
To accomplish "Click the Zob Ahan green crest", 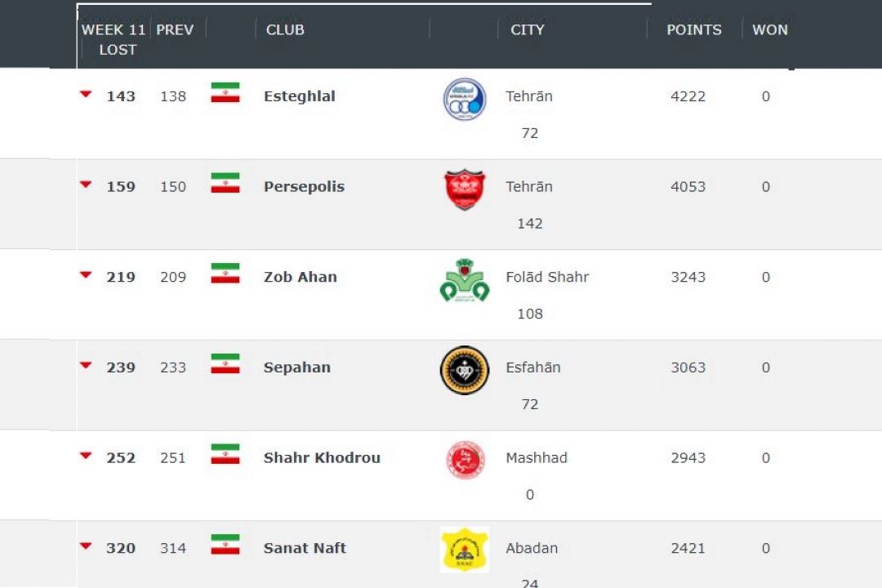I will [x=465, y=280].
